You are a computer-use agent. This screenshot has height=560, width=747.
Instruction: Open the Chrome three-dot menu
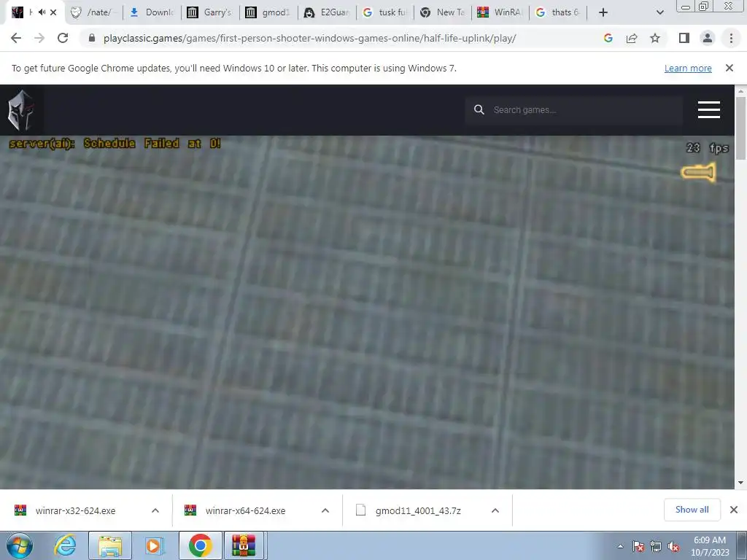coord(731,38)
